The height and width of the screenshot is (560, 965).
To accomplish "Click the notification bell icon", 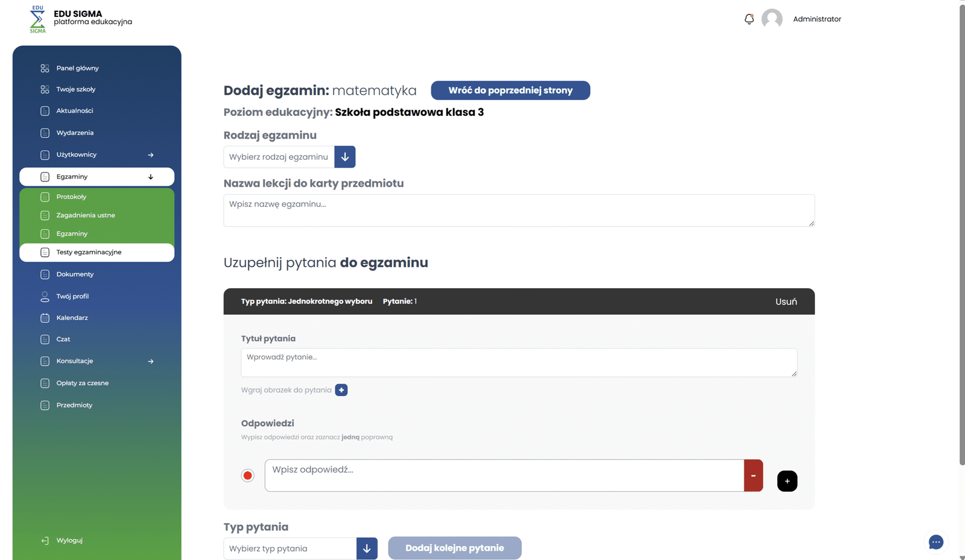I will coord(749,19).
